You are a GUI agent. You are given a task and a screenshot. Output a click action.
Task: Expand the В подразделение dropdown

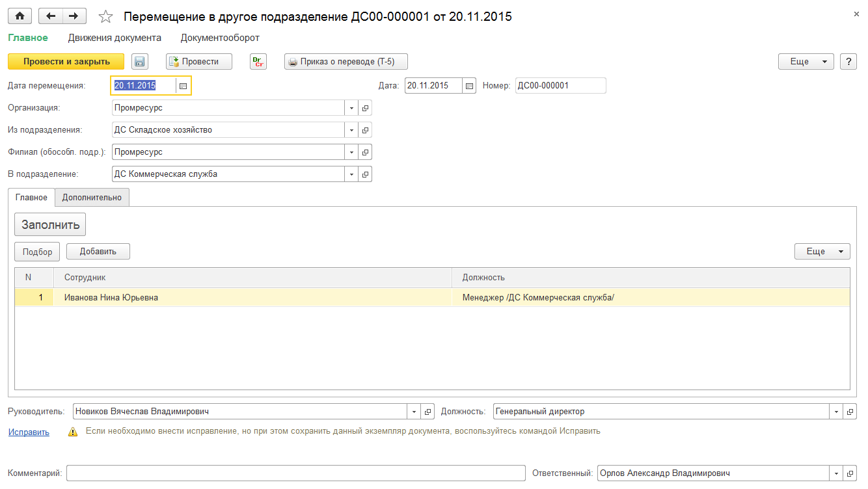351,174
